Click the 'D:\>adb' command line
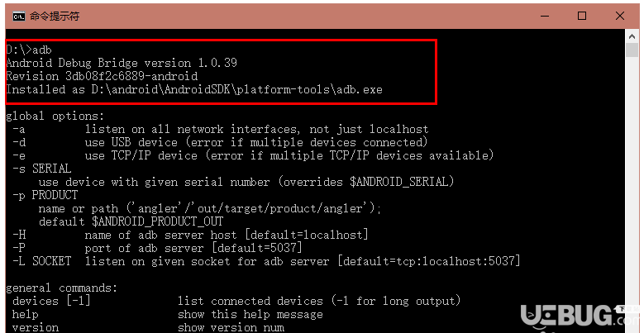Viewport: 644px width, 333px height. pyautogui.click(x=29, y=50)
